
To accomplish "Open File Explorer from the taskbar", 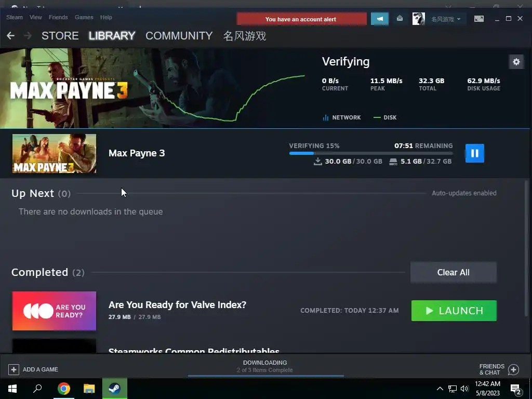I will click(89, 389).
